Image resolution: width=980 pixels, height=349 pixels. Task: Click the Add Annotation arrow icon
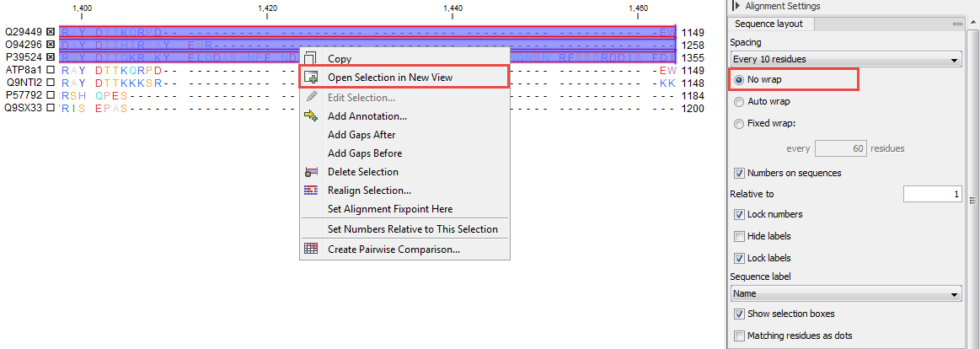tap(311, 116)
